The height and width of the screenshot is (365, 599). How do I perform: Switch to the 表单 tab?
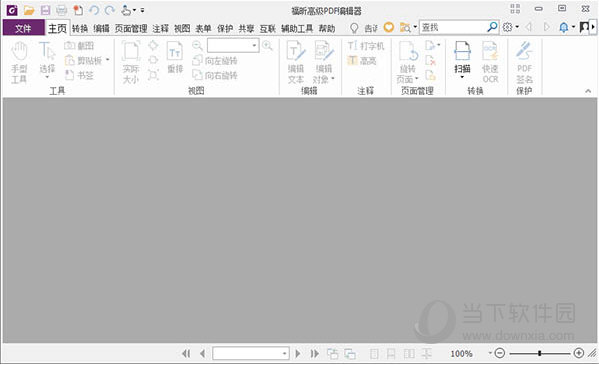(203, 29)
